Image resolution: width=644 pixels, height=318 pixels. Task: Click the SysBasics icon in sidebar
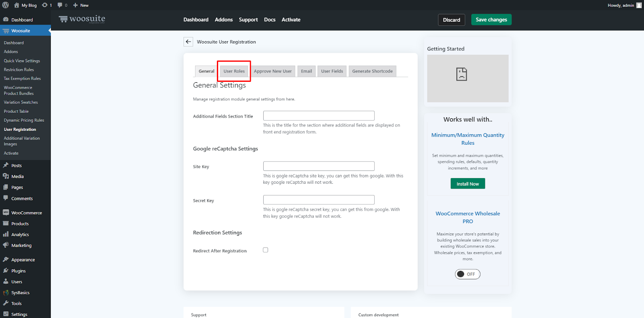[6, 292]
